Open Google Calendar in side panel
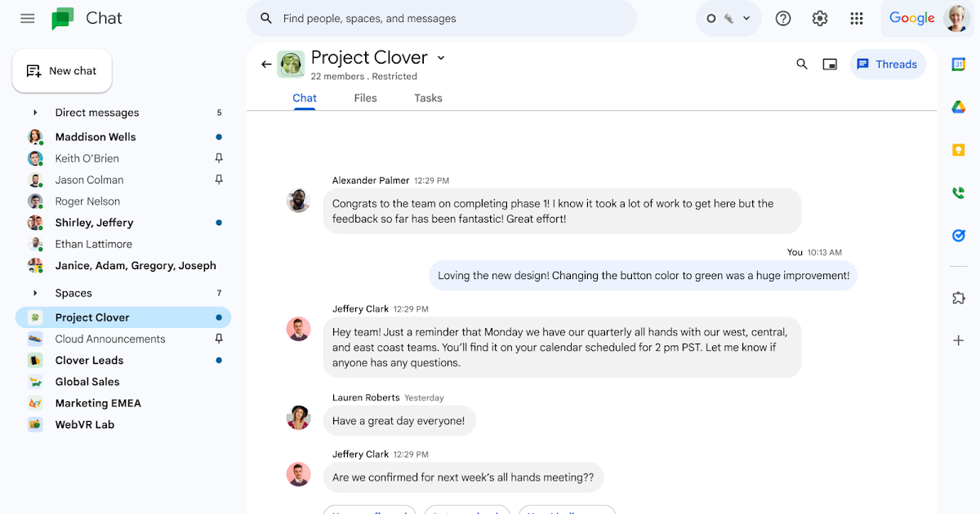Viewport: 980px width, 514px height. pos(959,64)
